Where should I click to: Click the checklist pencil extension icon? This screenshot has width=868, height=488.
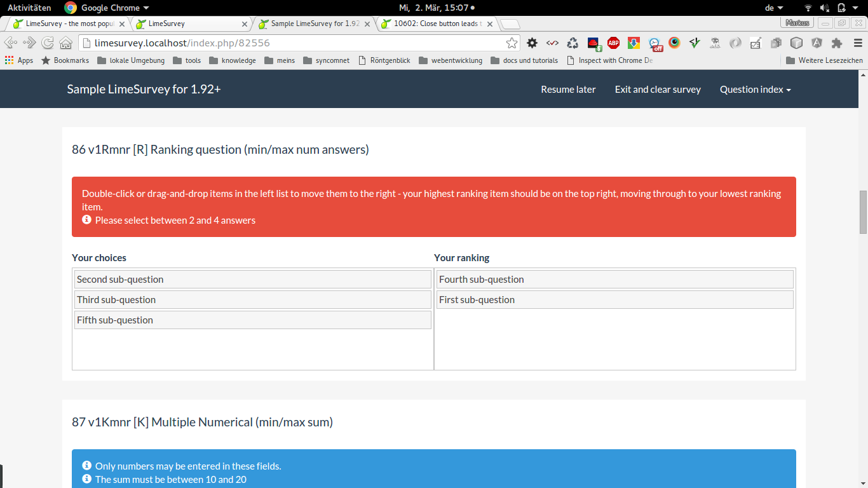tap(756, 43)
